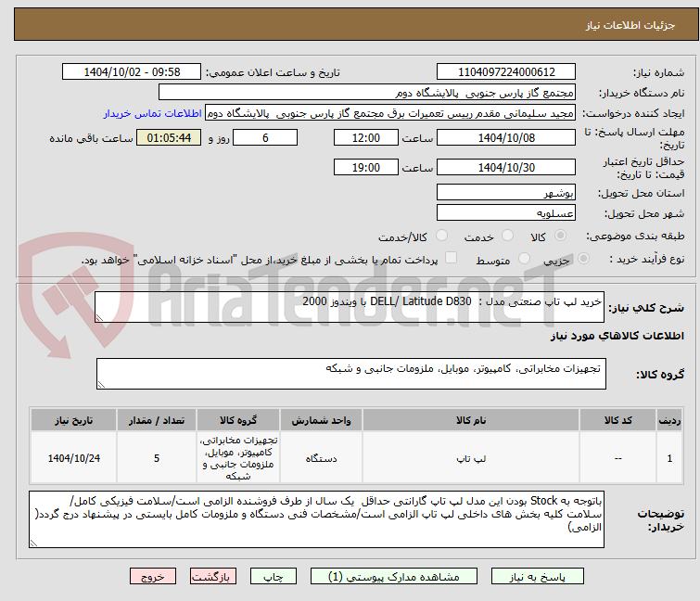Click the resize handle of the goods group box
Image resolution: width=700 pixels, height=601 pixels.
tap(101, 385)
